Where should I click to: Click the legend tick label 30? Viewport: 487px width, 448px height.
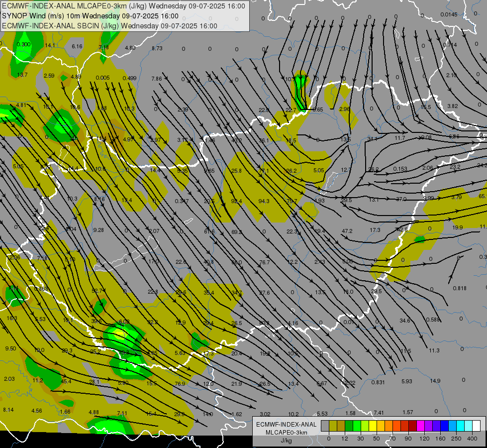tap(360, 439)
